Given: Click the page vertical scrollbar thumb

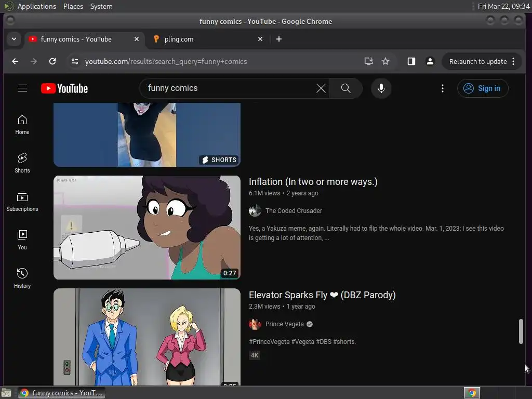Looking at the screenshot, I should (x=521, y=331).
